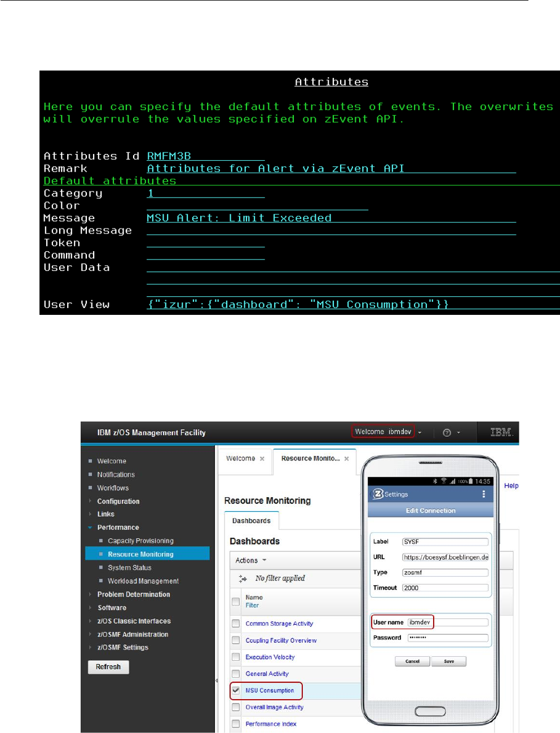The width and height of the screenshot is (560, 733).
Task: Tick the General Activity checkbox
Action: point(236,674)
